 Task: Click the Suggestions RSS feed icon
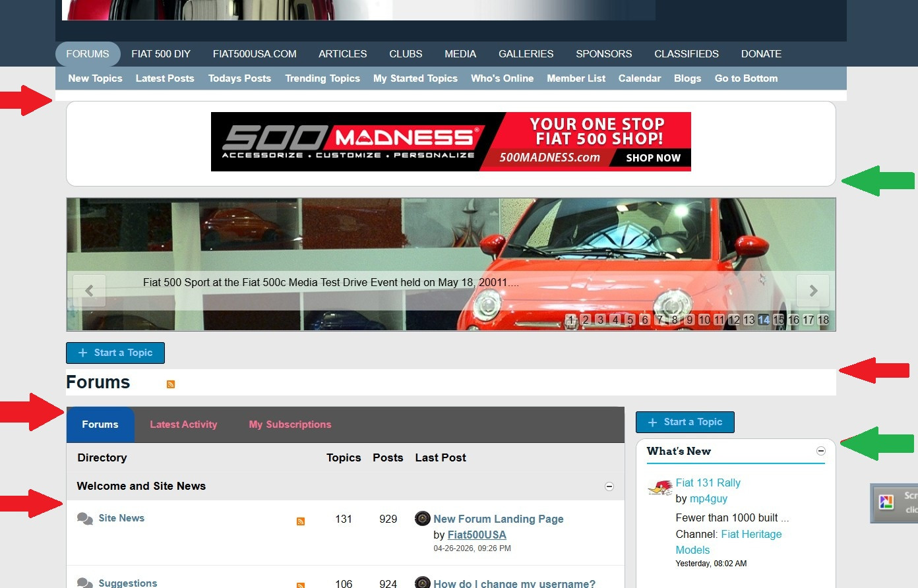301,585
